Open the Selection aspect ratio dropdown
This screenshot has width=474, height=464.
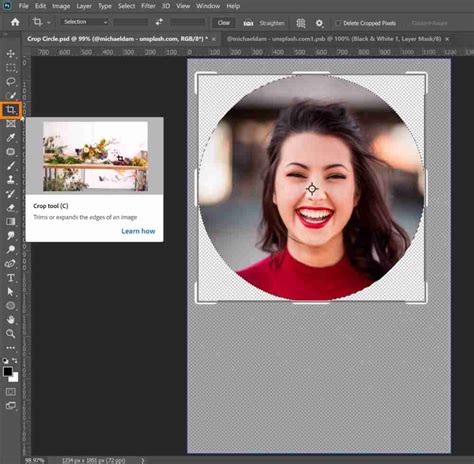85,22
